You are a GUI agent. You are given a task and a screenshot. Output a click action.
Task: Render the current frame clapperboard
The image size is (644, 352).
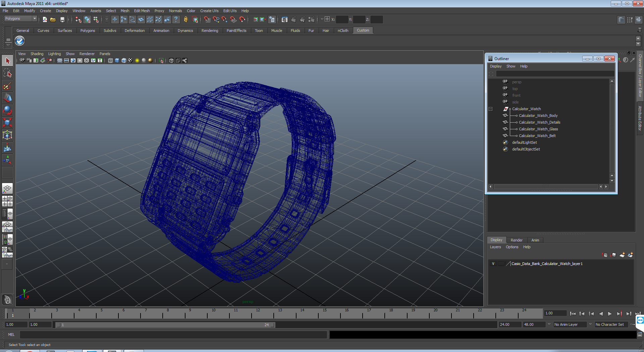[293, 19]
